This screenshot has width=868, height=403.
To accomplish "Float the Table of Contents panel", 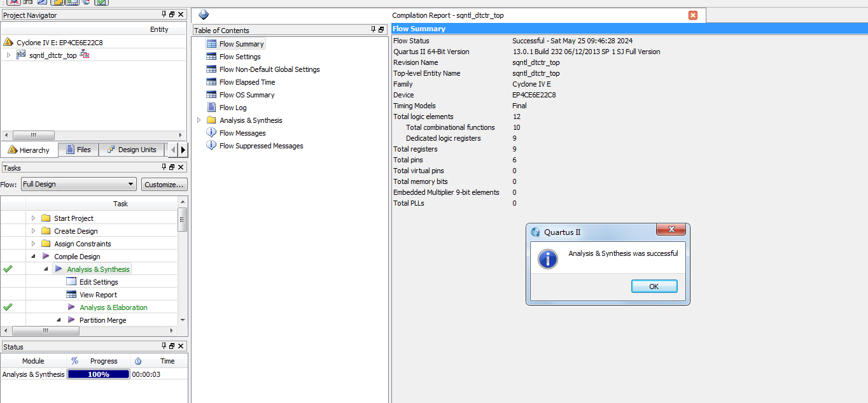I will tap(381, 30).
